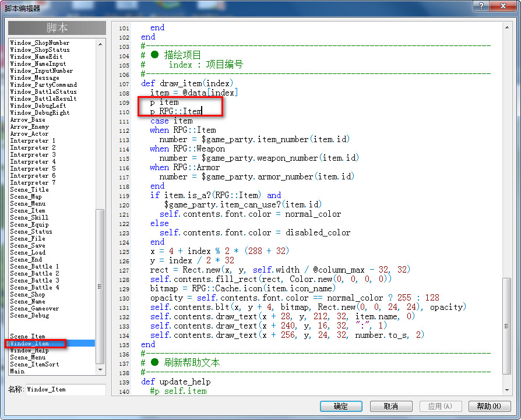Place cursor on line 112 when RPG::Item
This screenshot has width=521, height=420.
tap(183, 130)
